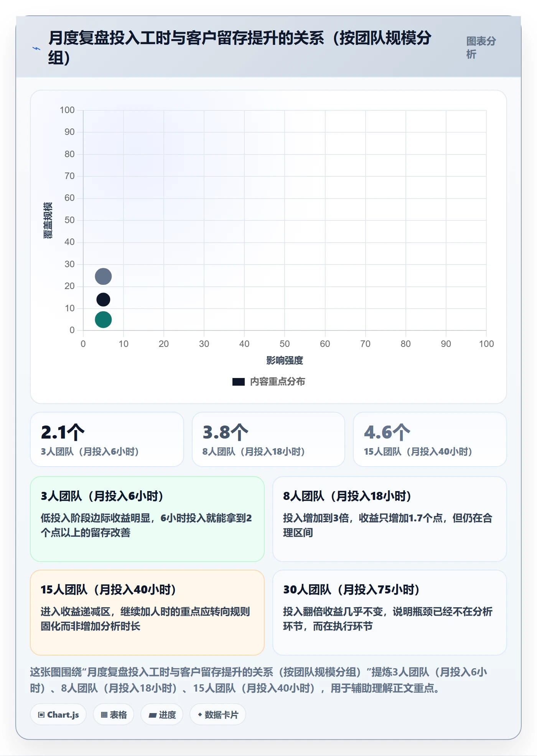537x756 pixels.
Task: Open the 3.8个 data card
Action: pyautogui.click(x=268, y=439)
